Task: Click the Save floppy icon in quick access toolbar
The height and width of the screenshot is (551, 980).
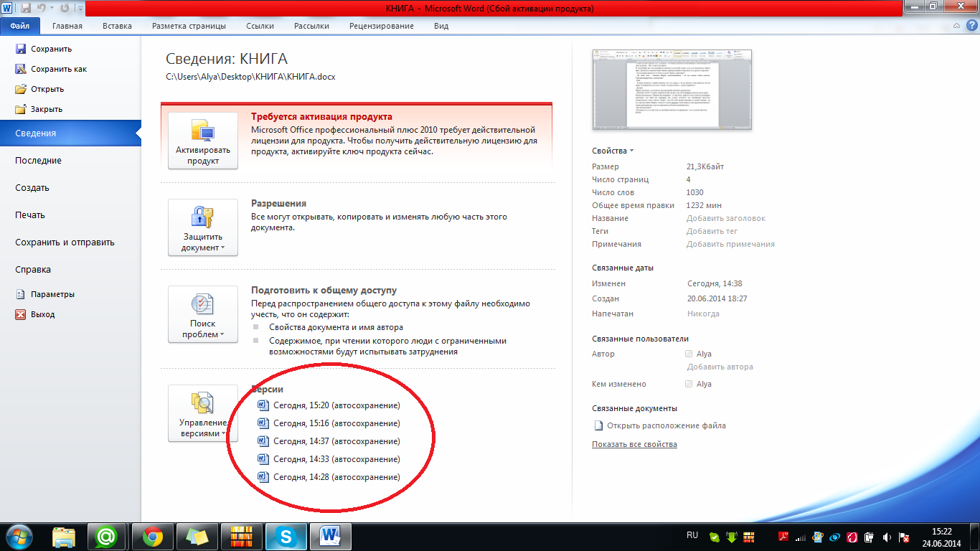Action: click(x=26, y=9)
